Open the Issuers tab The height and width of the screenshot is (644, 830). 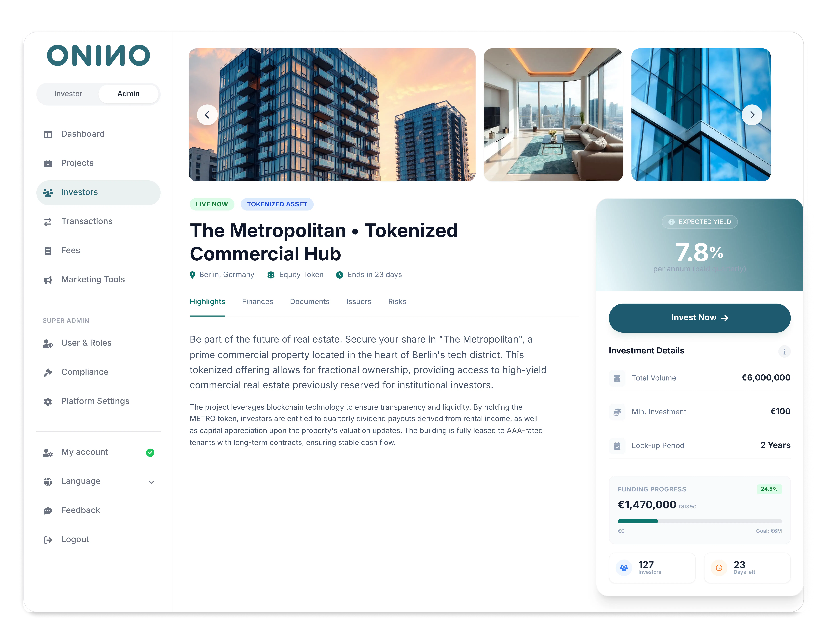pos(359,302)
